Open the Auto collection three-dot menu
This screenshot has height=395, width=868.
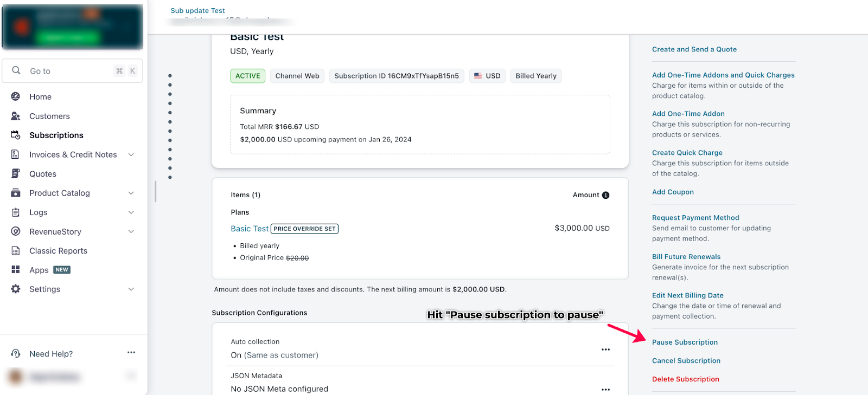pos(605,349)
